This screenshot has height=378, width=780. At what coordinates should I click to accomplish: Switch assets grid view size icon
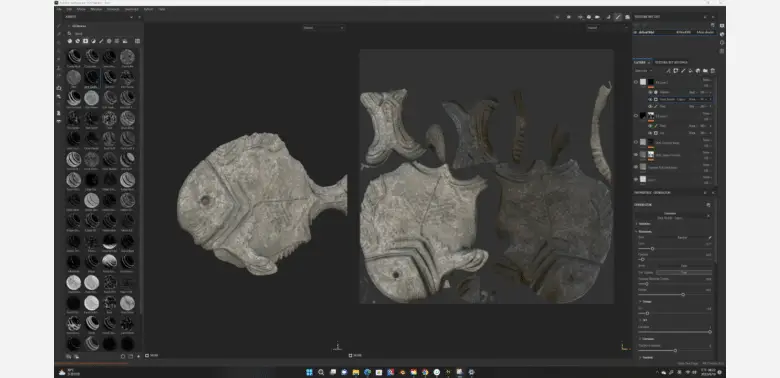tap(138, 41)
